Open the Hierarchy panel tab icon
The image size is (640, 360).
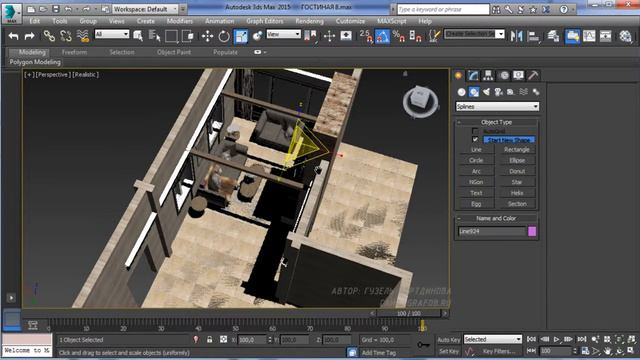click(x=488, y=75)
